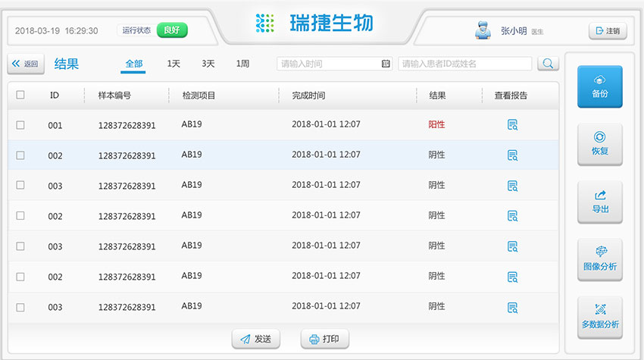
Task: Click the Backup (备份) button
Action: click(599, 86)
